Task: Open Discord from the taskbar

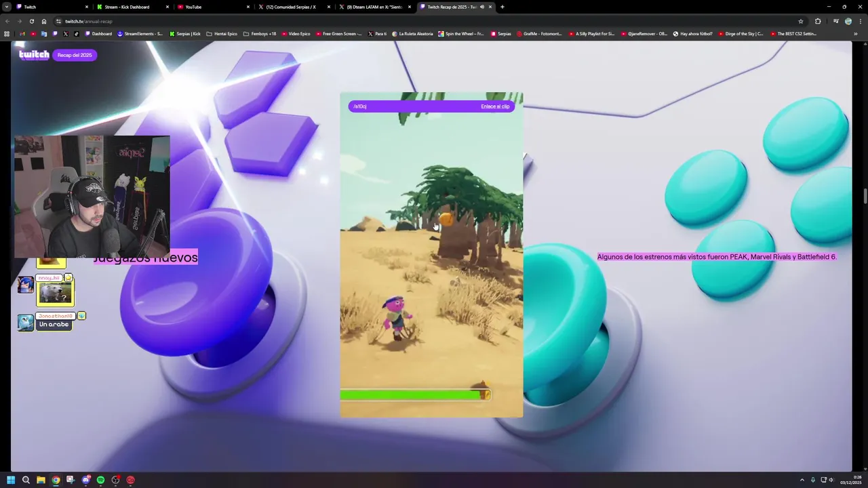Action: click(x=85, y=480)
